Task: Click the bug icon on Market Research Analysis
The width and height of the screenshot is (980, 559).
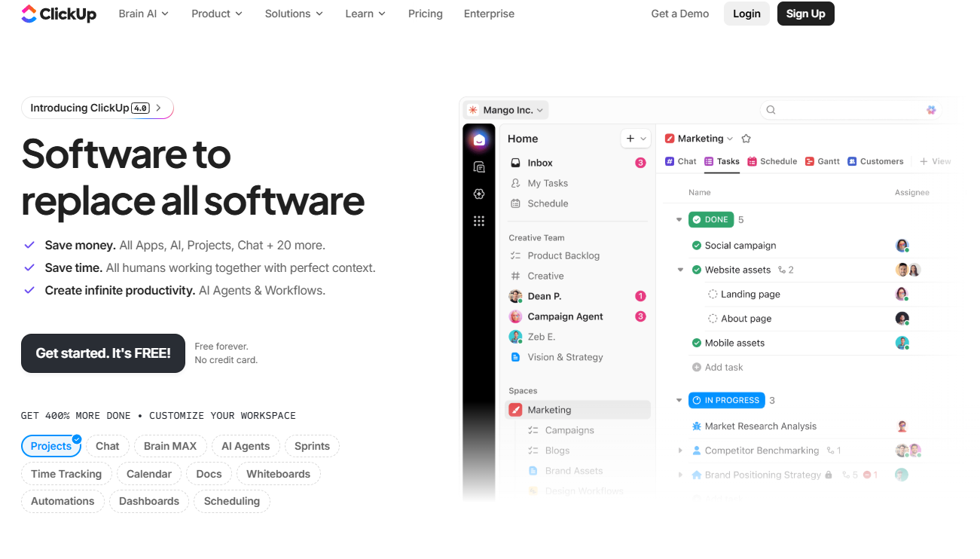Action: (697, 426)
